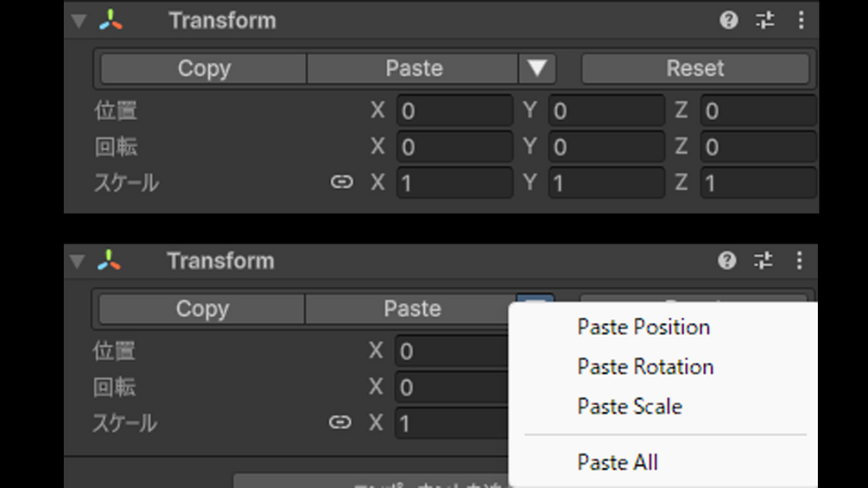868x488 pixels.
Task: Click the colored axes Transform icon in the upper panel
Action: tap(111, 21)
